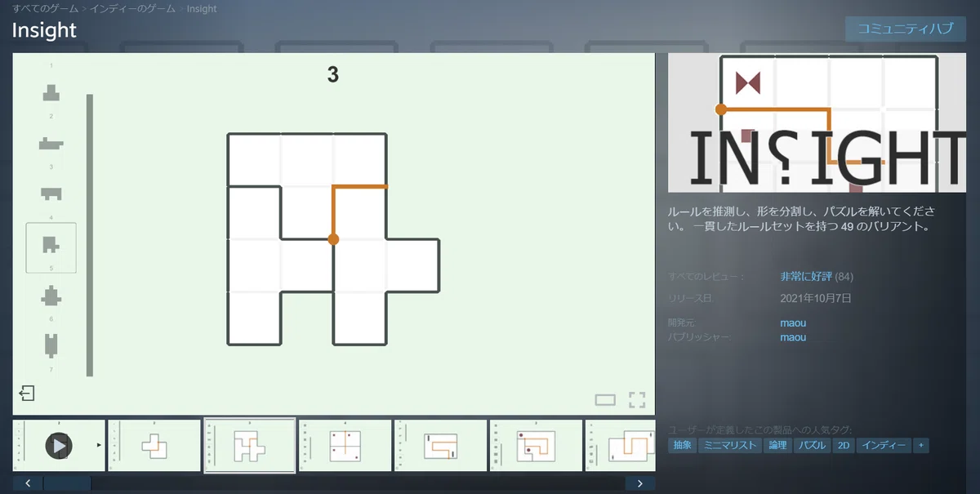
Task: Click the level list vertical scrollbar
Action: 90,235
